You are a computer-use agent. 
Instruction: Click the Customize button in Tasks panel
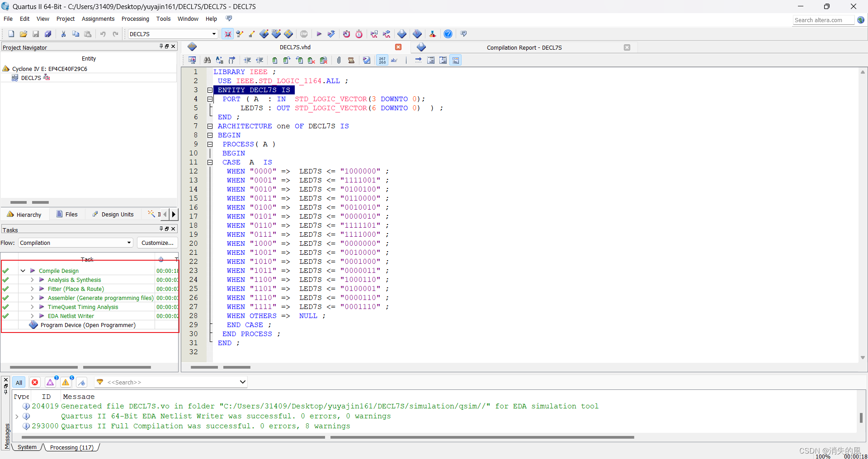157,243
